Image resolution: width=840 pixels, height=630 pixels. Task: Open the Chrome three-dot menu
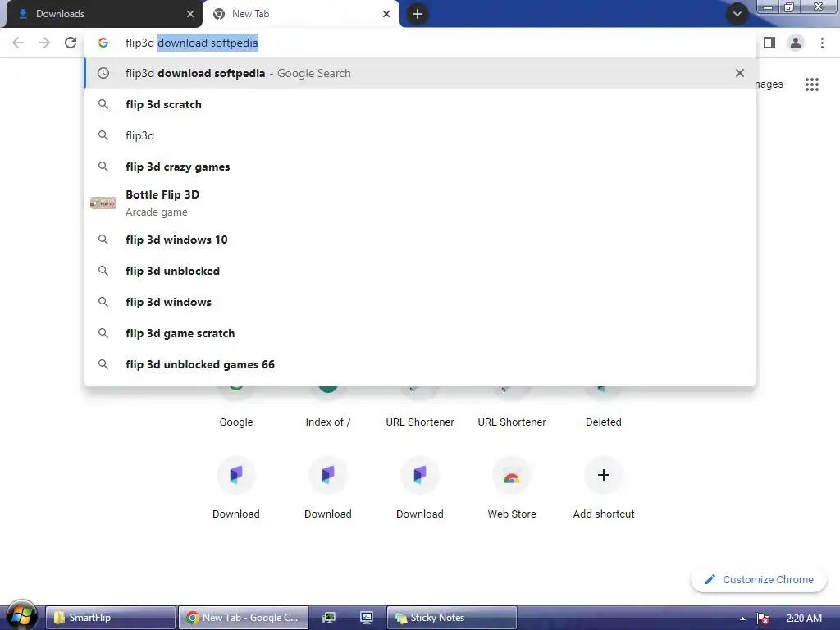tap(822, 43)
